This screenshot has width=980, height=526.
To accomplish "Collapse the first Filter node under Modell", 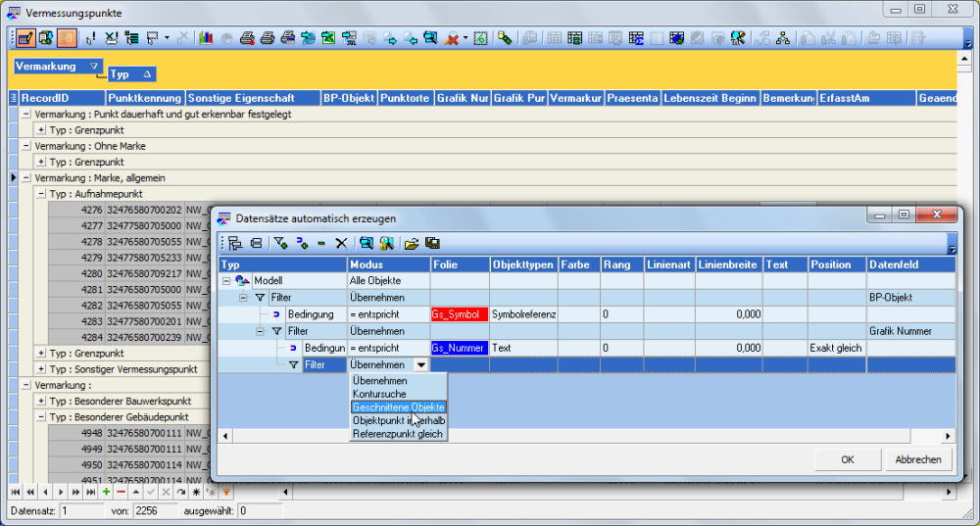I will (243, 298).
